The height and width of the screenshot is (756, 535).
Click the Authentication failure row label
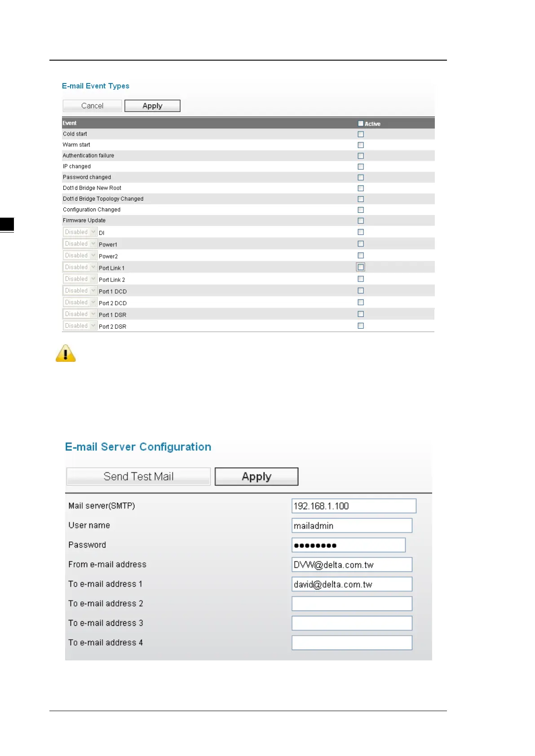[x=88, y=155]
